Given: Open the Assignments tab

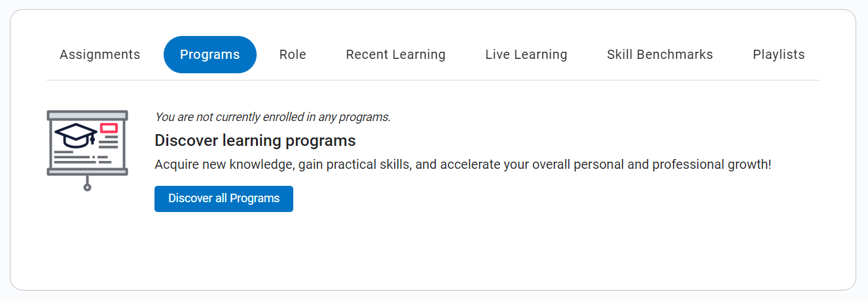Looking at the screenshot, I should tap(99, 55).
